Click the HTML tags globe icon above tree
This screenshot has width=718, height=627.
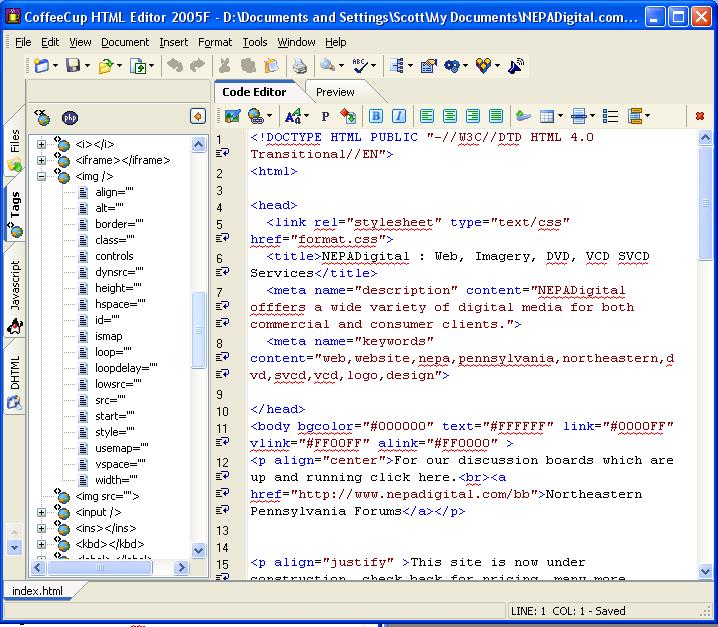[43, 118]
